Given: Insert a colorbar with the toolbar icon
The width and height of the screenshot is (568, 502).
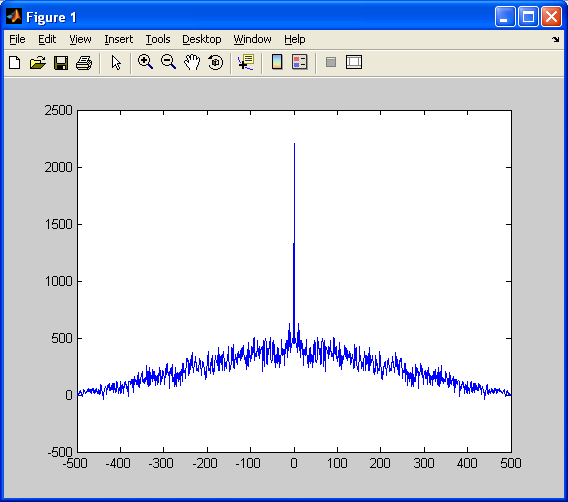Looking at the screenshot, I should click(x=277, y=62).
